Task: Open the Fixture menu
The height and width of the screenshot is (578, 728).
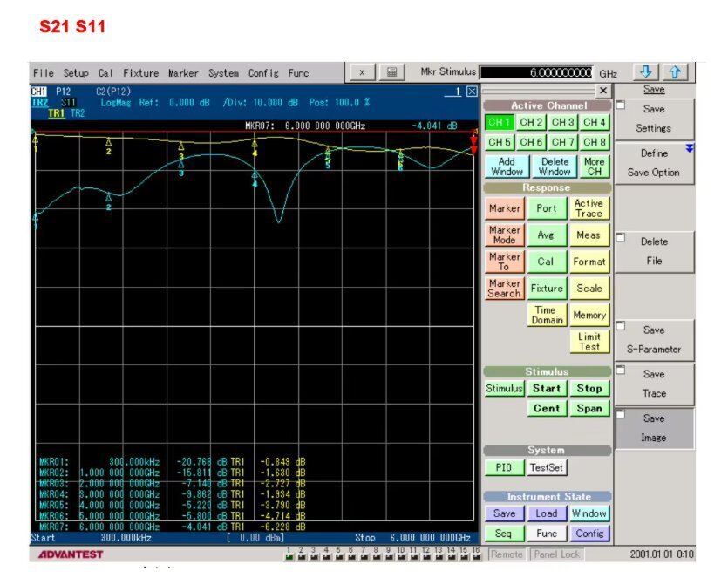Action: pos(547,289)
